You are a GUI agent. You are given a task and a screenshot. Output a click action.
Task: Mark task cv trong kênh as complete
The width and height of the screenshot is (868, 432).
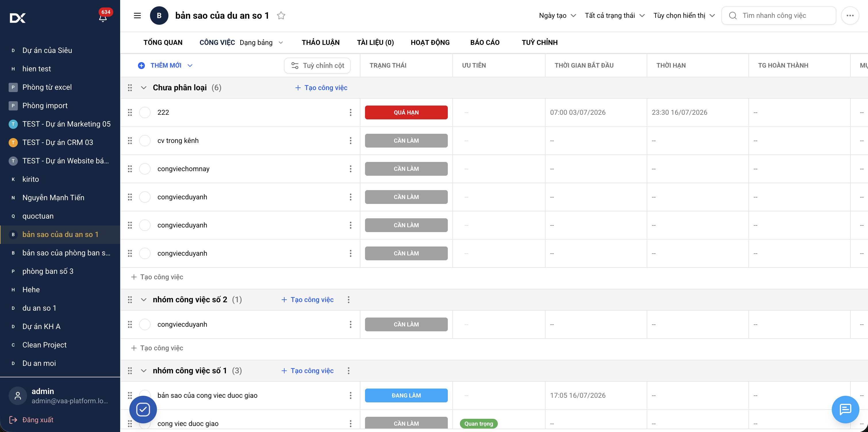click(145, 141)
